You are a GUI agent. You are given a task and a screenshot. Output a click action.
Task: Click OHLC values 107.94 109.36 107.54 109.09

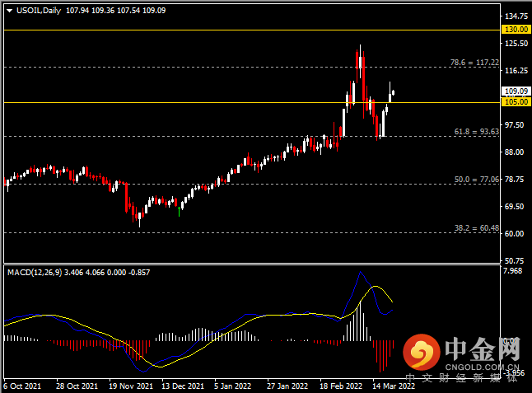point(115,11)
